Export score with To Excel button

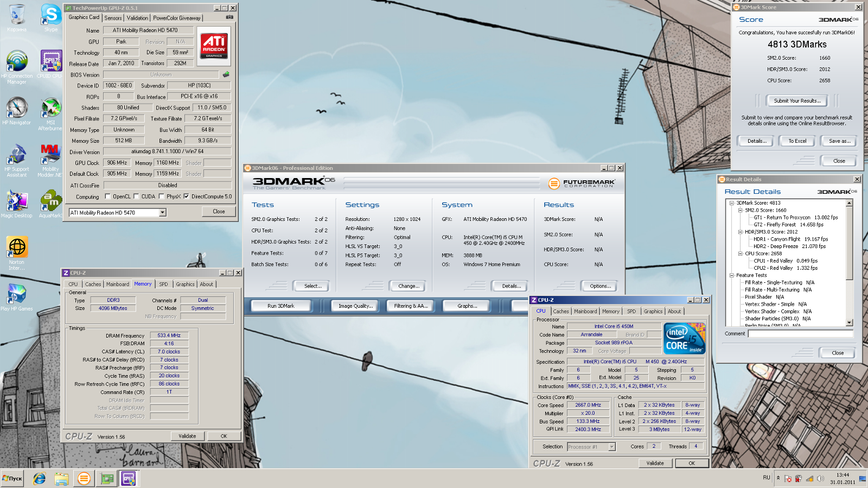click(797, 141)
